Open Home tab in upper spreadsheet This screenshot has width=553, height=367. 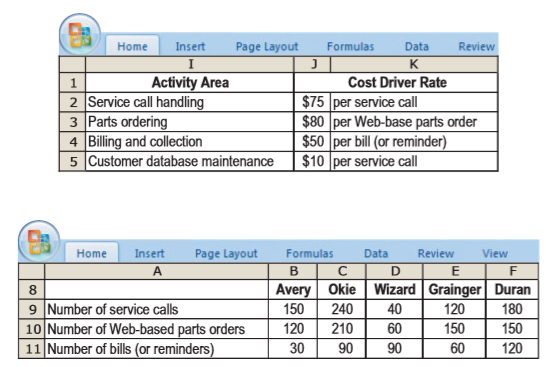[132, 46]
